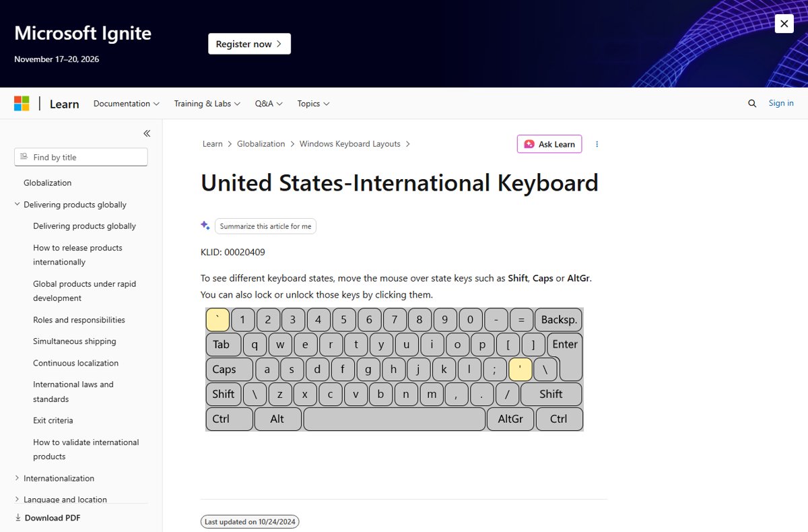Click the number 5 key
Viewport: 808px width, 532px height.
click(x=344, y=319)
